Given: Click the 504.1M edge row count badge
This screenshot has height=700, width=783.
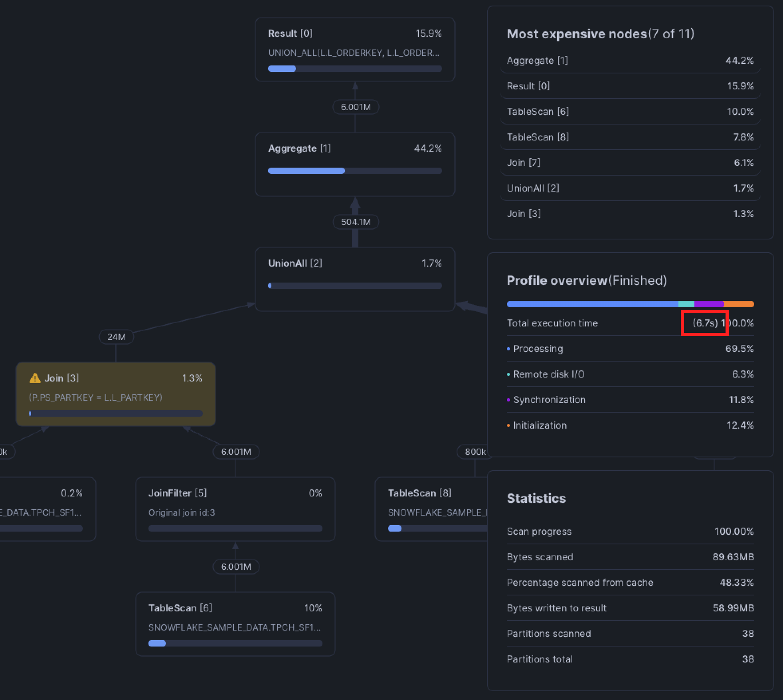Looking at the screenshot, I should (x=355, y=221).
